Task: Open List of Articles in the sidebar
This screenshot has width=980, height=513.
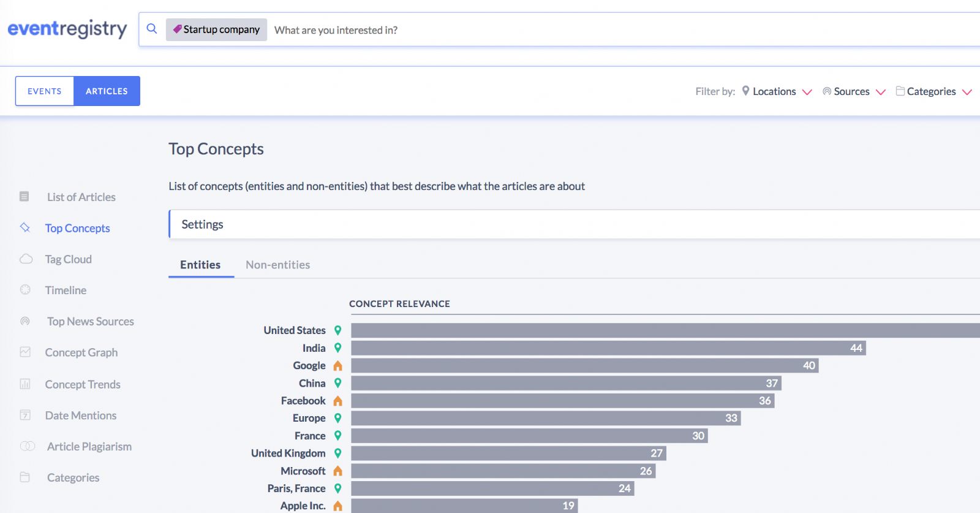Action: 81,197
